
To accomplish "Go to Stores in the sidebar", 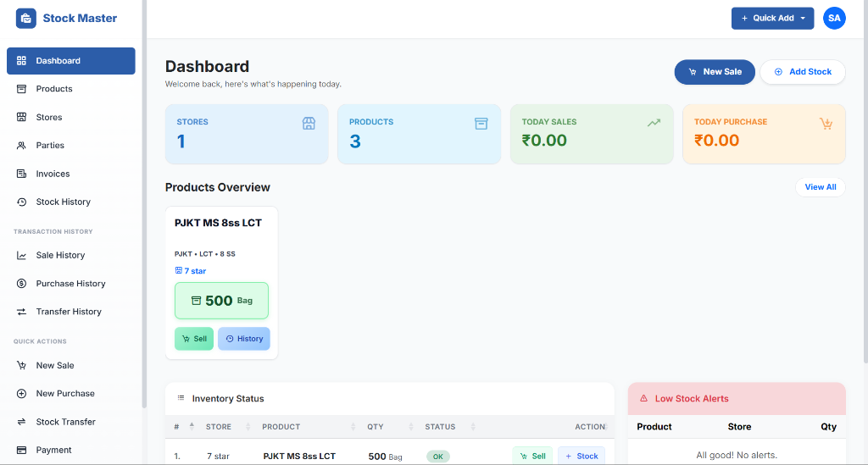I will [x=71, y=117].
